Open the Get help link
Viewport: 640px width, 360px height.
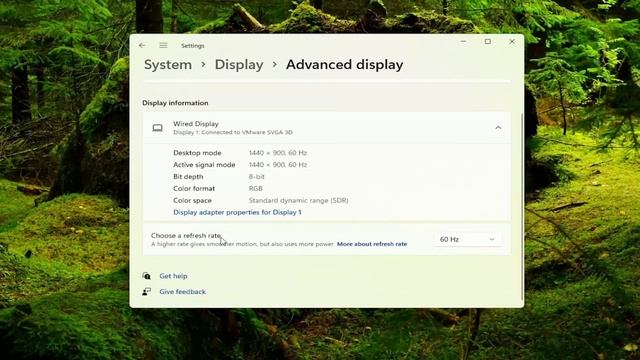pos(173,276)
